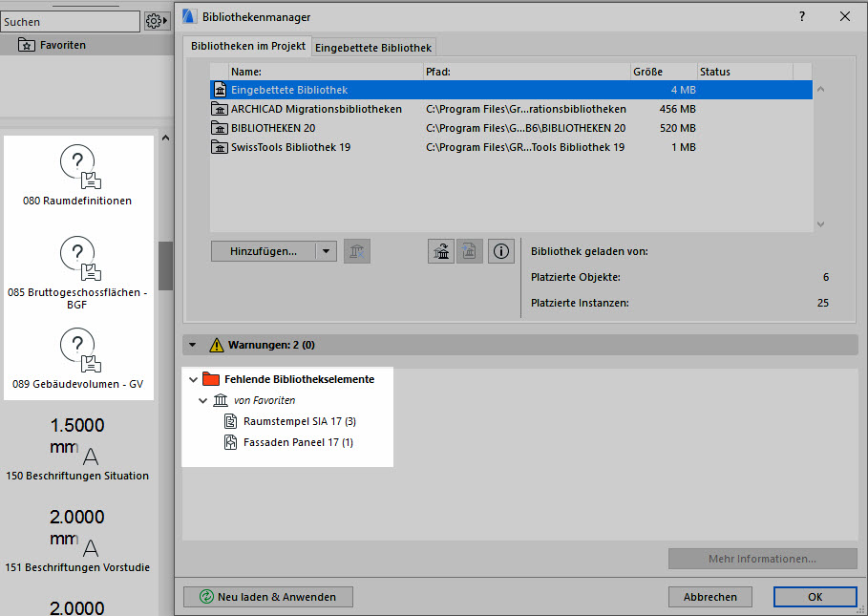Click the Platzierte Objekte label

(x=576, y=277)
